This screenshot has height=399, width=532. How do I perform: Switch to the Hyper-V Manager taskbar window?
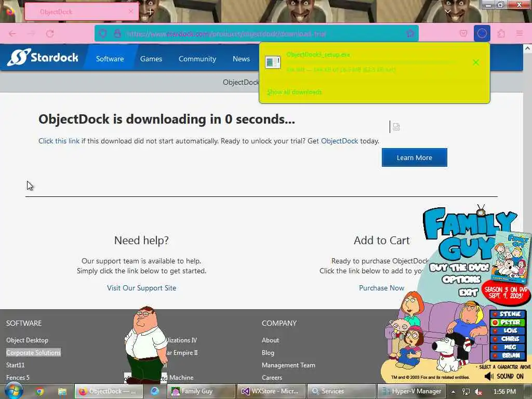[x=411, y=391]
